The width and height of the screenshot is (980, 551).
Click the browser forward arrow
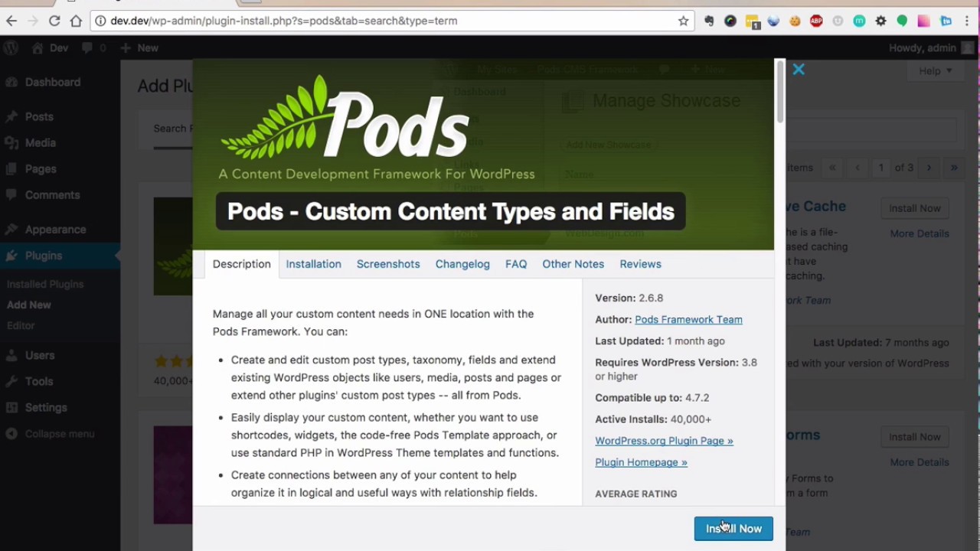click(33, 21)
